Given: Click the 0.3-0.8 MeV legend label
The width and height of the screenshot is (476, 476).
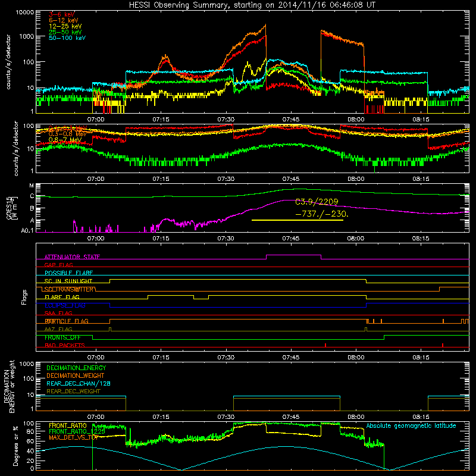Looking at the screenshot, I should pyautogui.click(x=67, y=134).
